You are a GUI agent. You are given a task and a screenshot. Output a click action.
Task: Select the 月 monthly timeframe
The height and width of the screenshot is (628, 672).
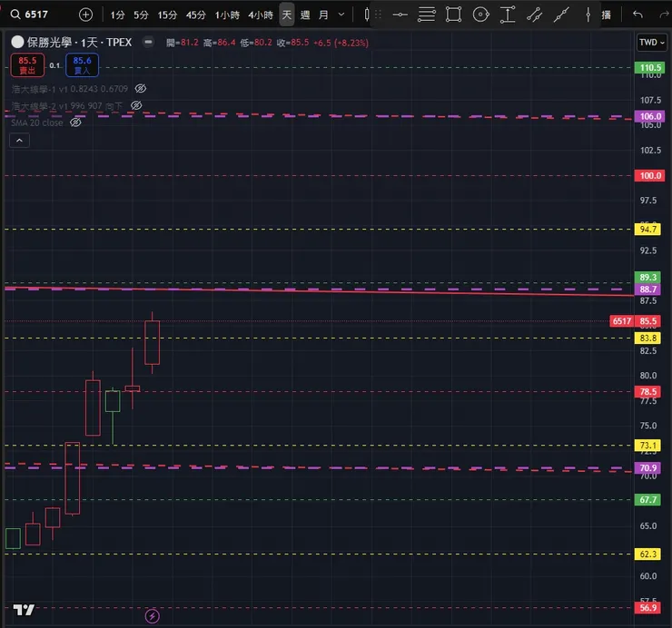tap(323, 15)
